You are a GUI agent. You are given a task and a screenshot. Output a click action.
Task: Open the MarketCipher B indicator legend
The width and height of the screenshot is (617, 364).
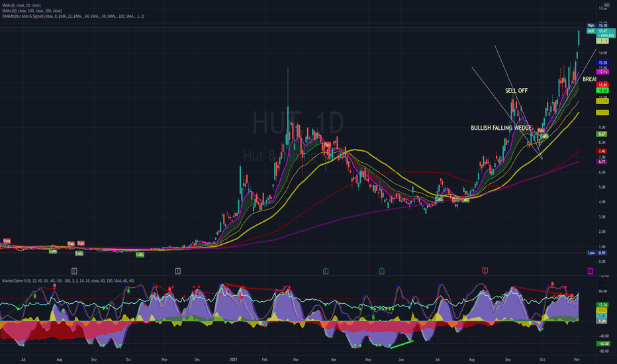click(68, 281)
